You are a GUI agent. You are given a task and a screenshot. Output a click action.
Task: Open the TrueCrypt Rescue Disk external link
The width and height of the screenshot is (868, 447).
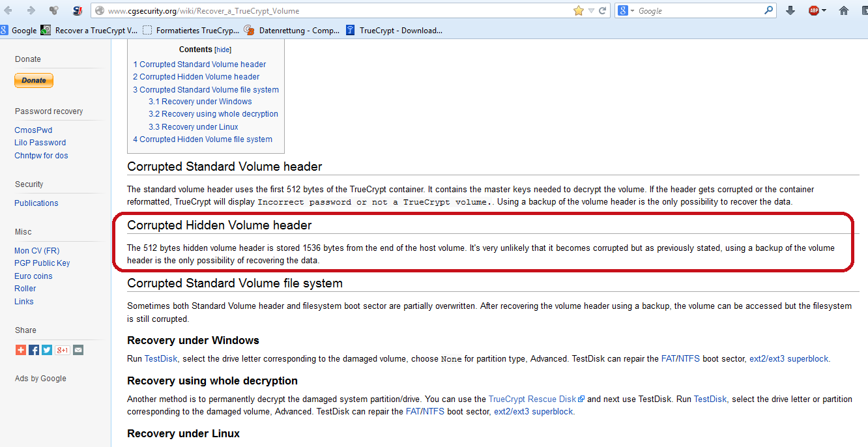point(536,399)
